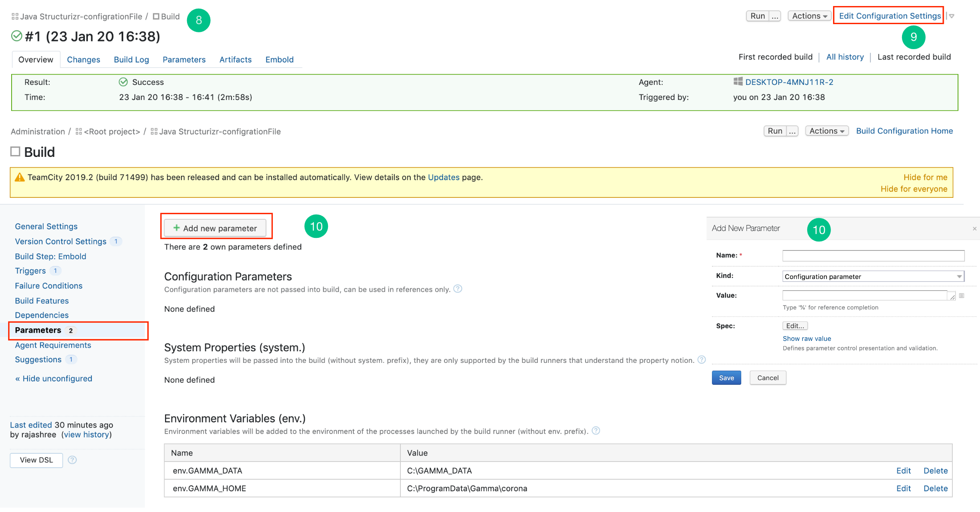Click the project grid icon before Java Structurizr-configrationFile

pos(15,16)
